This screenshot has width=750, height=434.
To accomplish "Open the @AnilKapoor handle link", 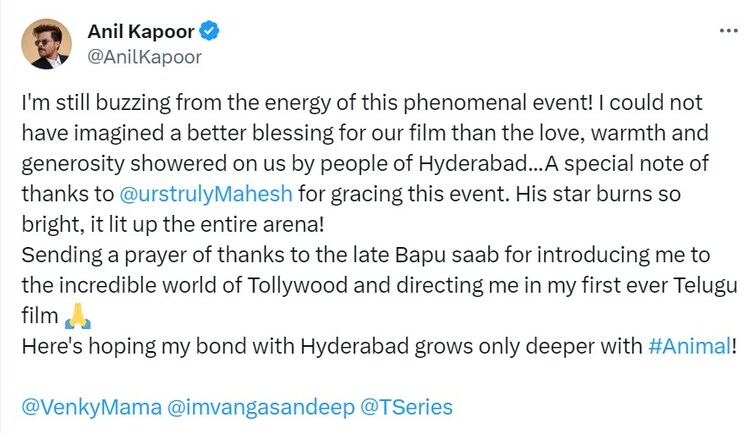I will pyautogui.click(x=145, y=57).
